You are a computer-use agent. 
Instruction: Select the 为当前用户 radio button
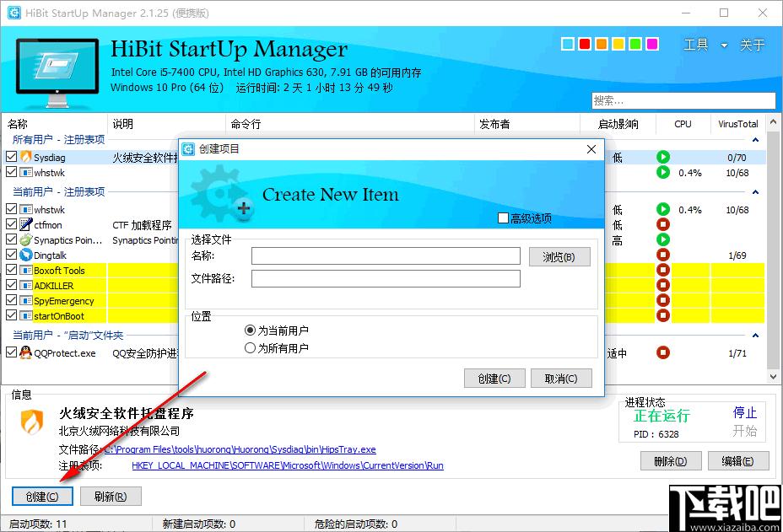251,330
